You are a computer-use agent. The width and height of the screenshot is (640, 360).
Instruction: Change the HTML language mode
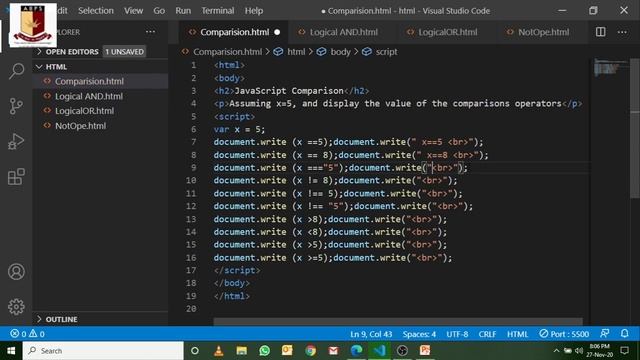[518, 334]
